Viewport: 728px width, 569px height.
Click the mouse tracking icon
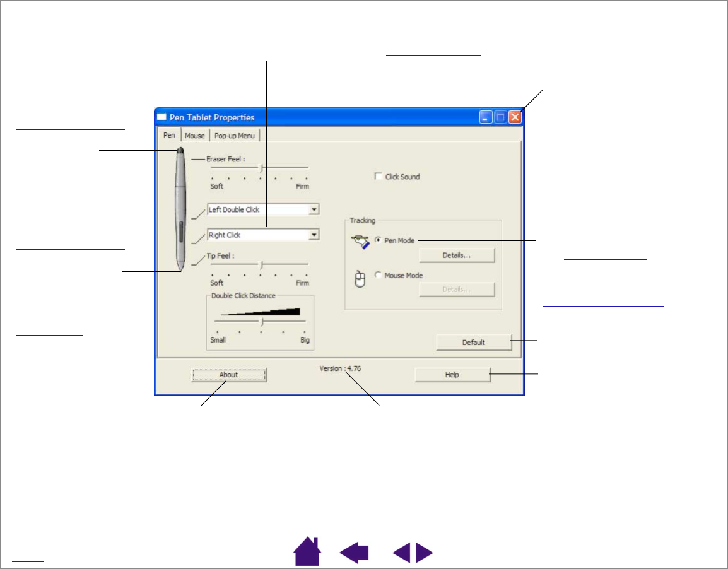pos(360,279)
